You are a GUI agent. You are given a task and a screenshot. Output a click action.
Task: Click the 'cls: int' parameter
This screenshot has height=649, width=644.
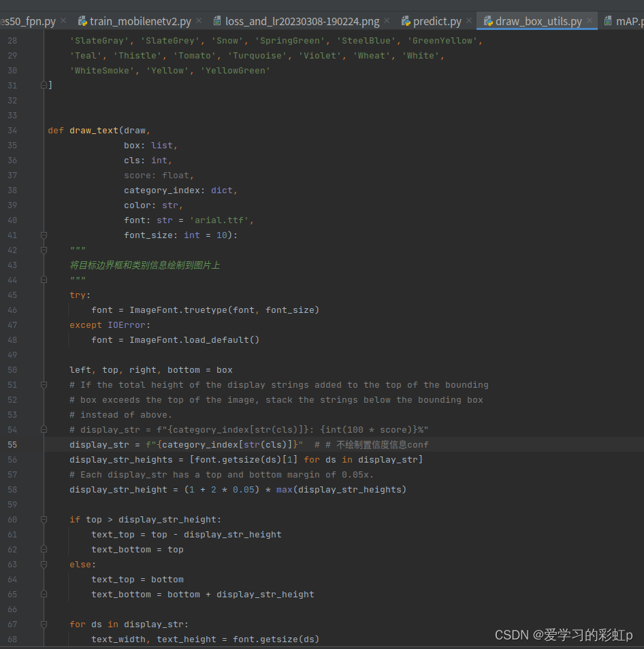tap(146, 160)
